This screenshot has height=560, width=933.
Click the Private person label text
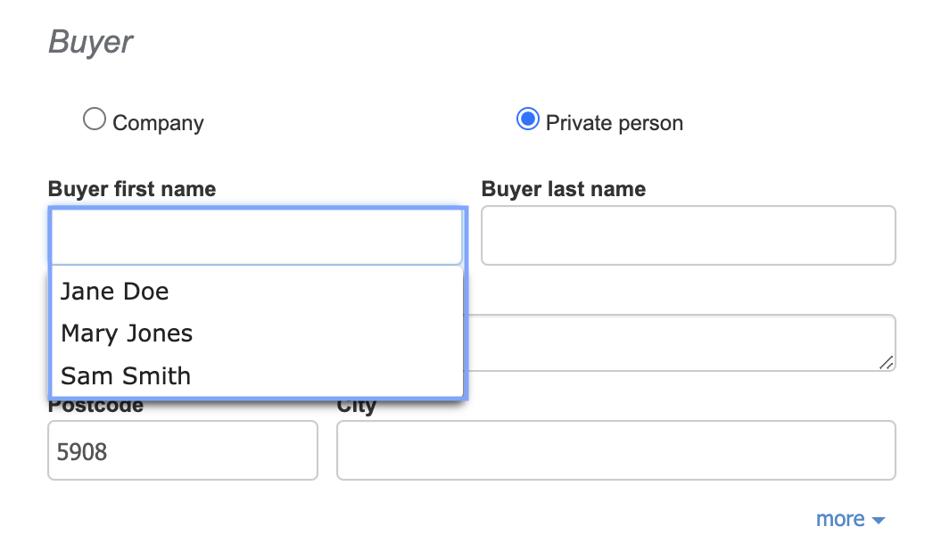click(x=615, y=123)
